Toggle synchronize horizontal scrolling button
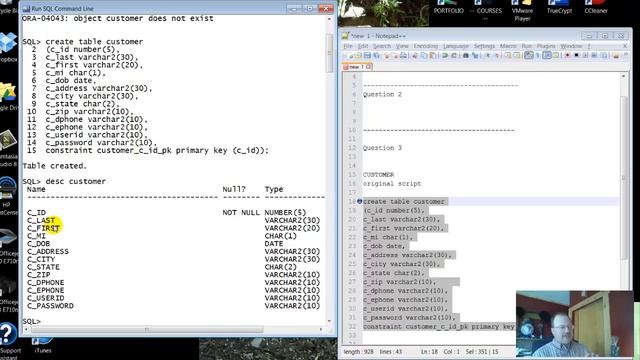This screenshot has height=360, width=640. (516, 55)
